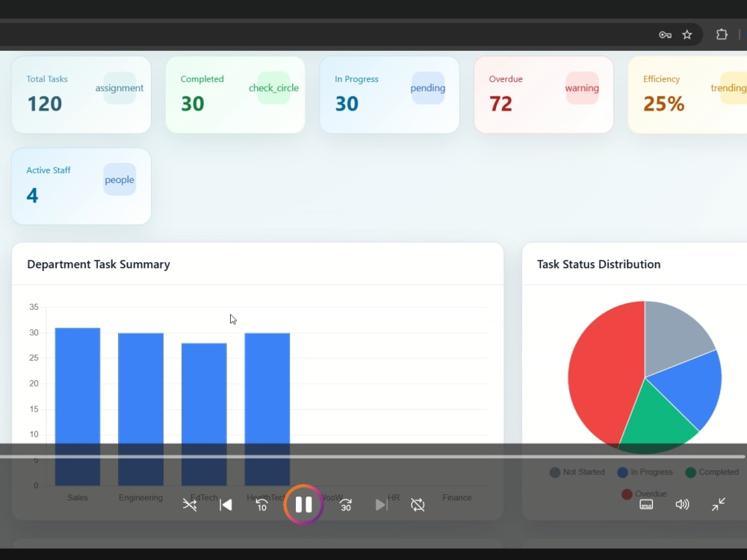747x560 pixels.
Task: Click the HealthTech bar in department chart
Action: click(x=267, y=409)
